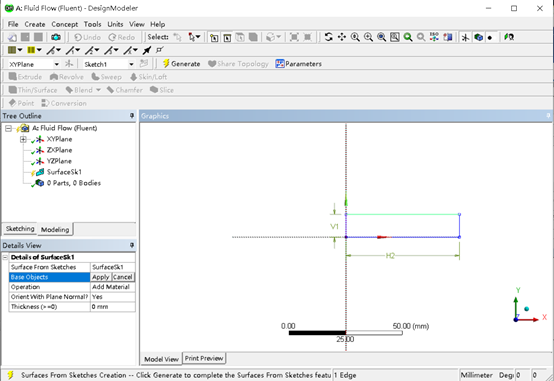The width and height of the screenshot is (554, 381).
Task: Pin the Details View panel
Action: 132,245
